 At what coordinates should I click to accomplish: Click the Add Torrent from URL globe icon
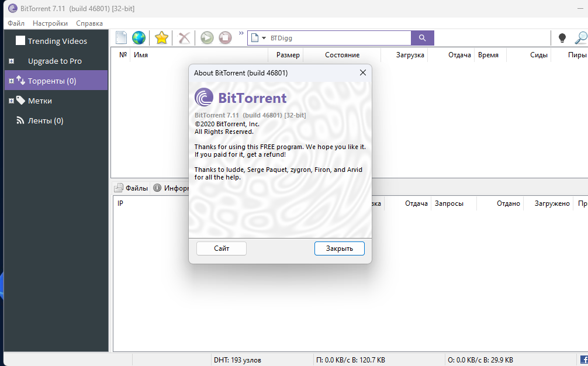[139, 38]
